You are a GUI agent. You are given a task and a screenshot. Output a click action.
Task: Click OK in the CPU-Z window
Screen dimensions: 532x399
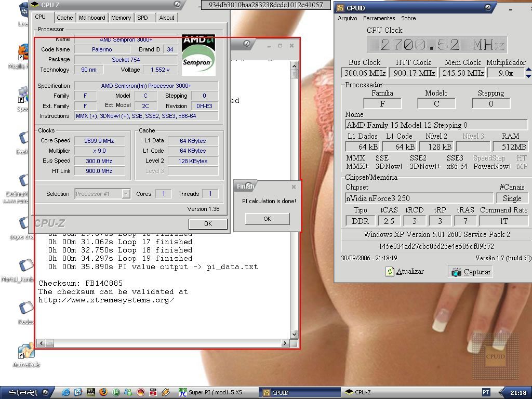[x=208, y=224]
